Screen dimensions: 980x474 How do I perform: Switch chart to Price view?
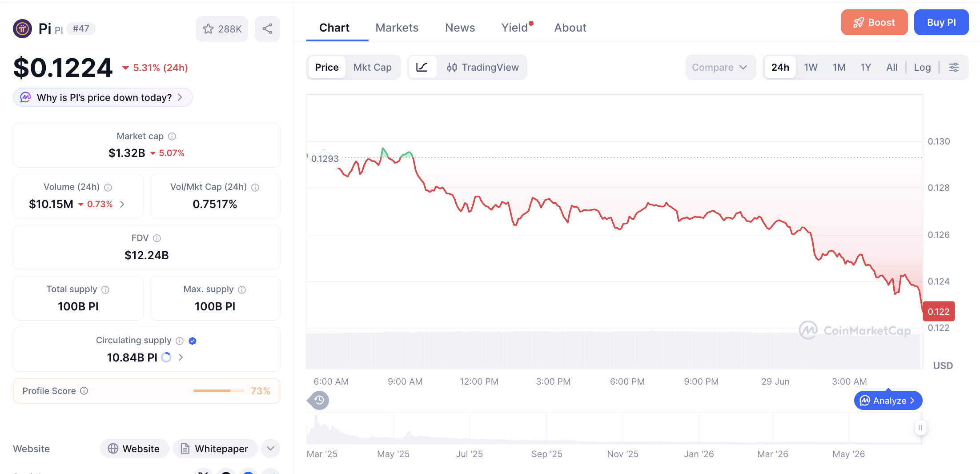(327, 67)
